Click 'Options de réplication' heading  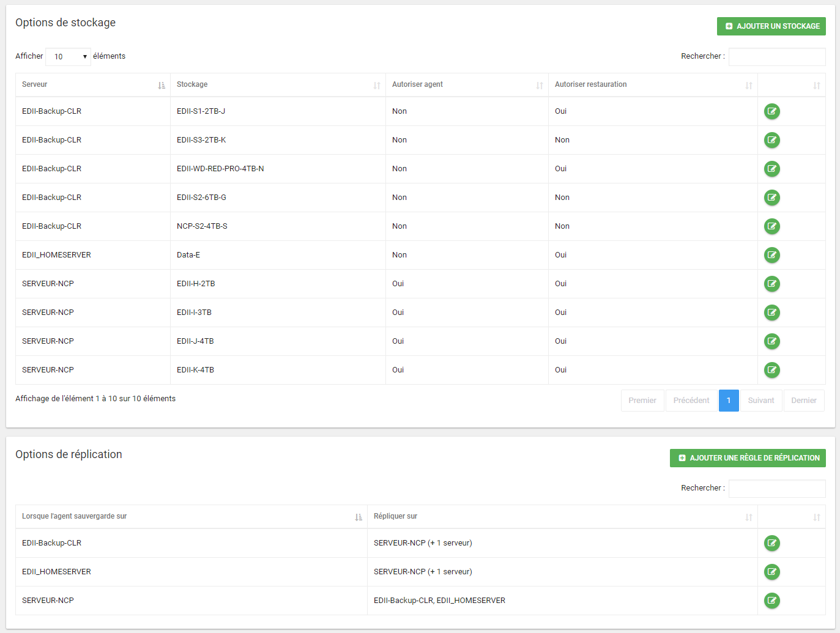(x=69, y=454)
